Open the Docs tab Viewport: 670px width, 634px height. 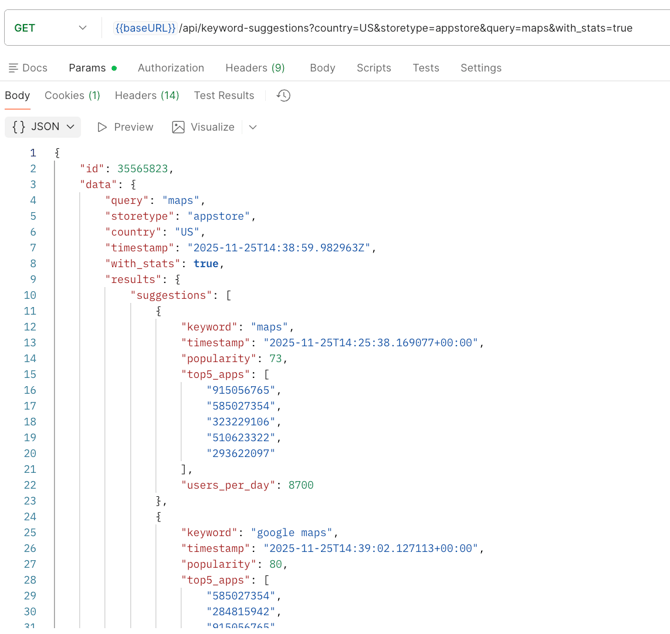pos(28,68)
